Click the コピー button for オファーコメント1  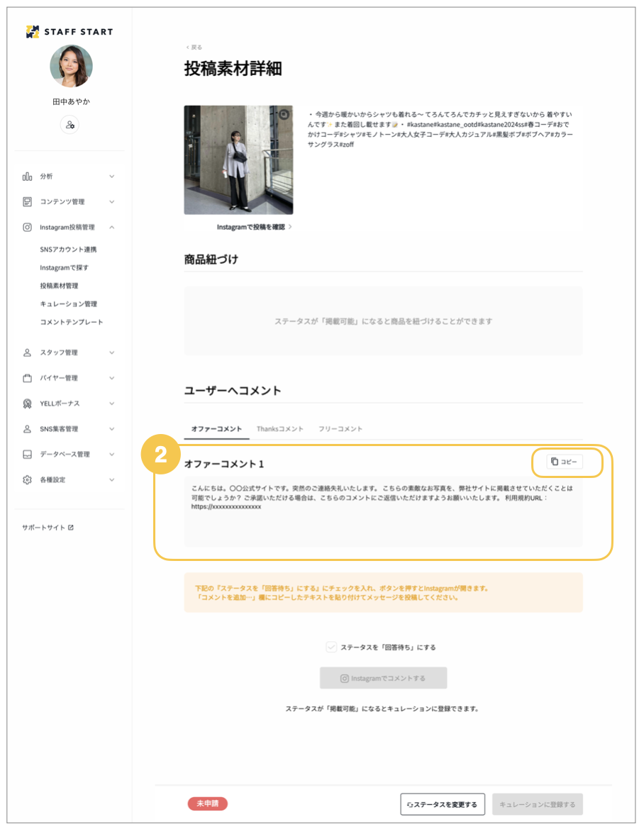[565, 462]
